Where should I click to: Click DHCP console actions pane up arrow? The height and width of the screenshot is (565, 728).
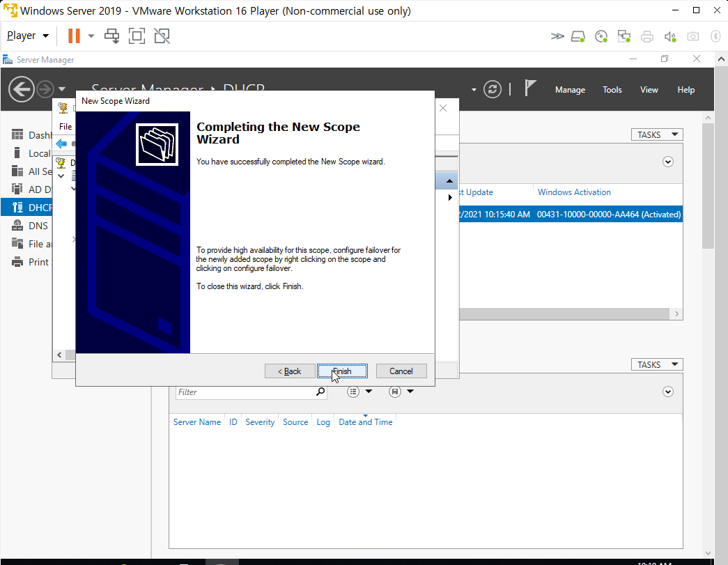(449, 181)
